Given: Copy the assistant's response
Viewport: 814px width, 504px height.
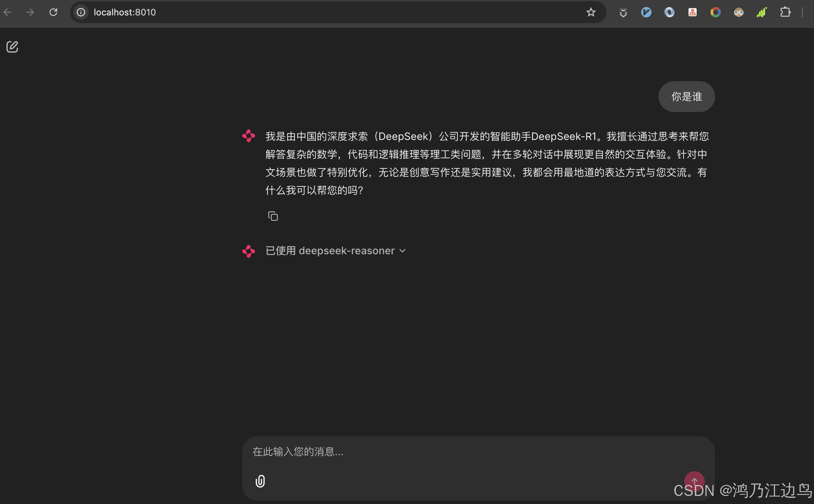Looking at the screenshot, I should point(273,216).
